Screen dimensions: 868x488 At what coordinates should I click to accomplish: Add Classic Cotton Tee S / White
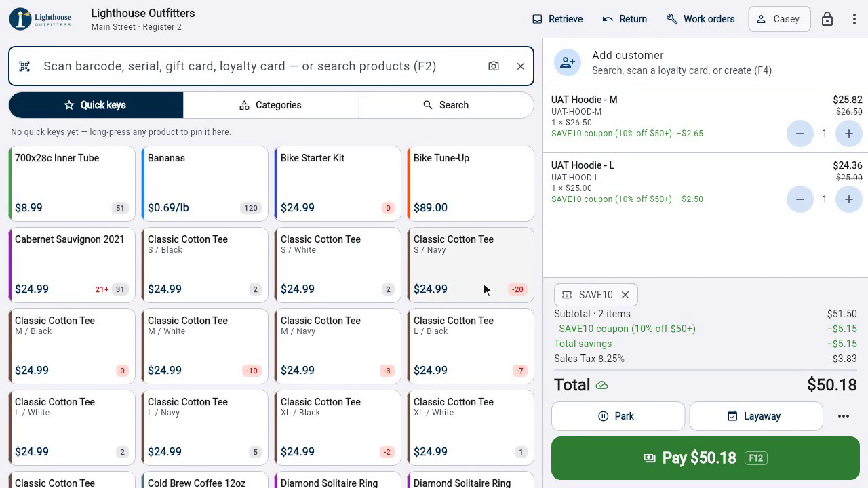point(338,265)
